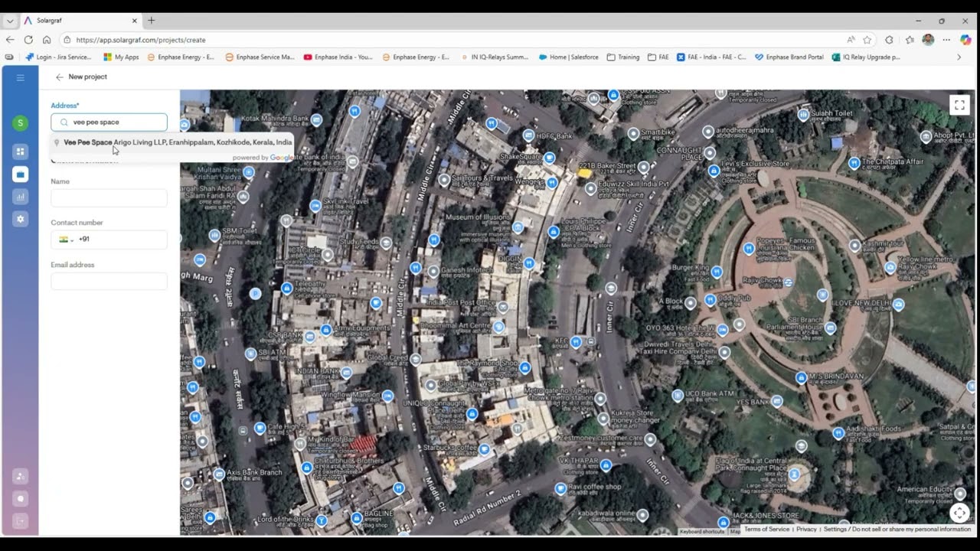Open the dashboard grid icon in sidebar
This screenshot has height=551, width=980.
(21, 152)
